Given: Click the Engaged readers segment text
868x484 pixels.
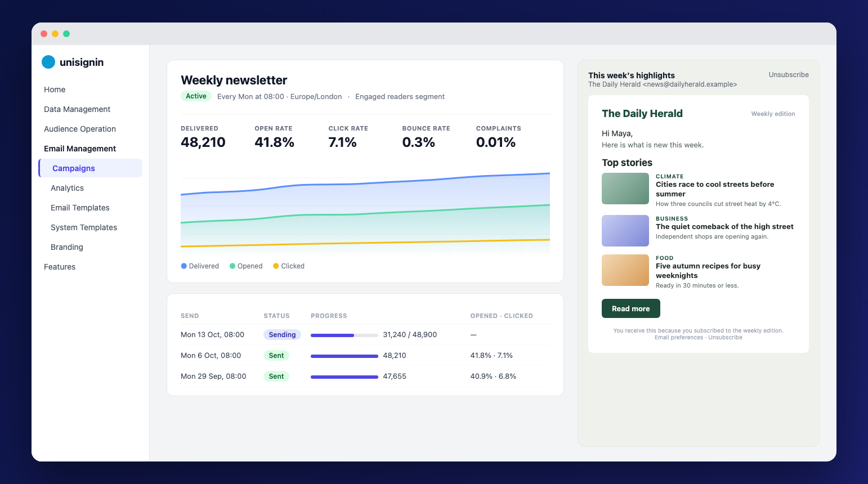Looking at the screenshot, I should [x=400, y=97].
